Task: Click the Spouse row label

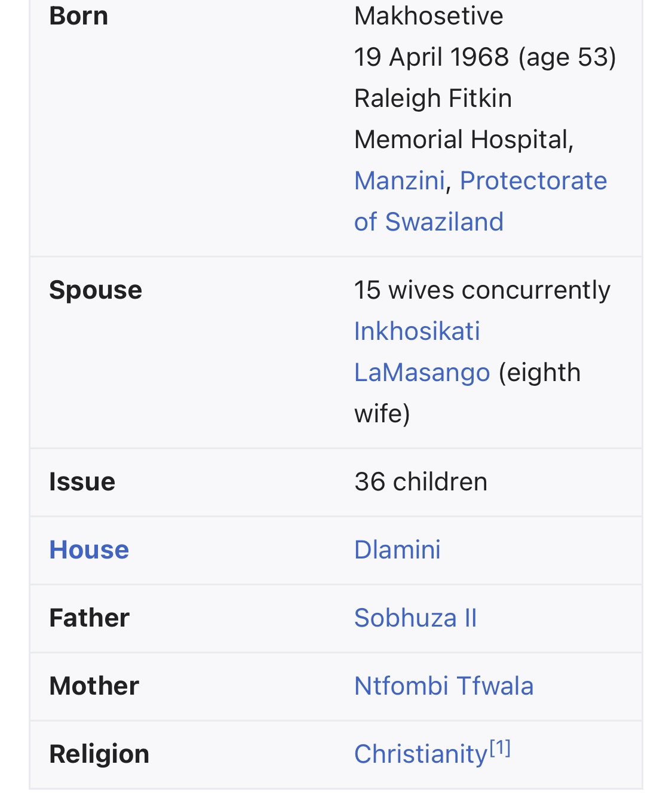Action: point(96,290)
